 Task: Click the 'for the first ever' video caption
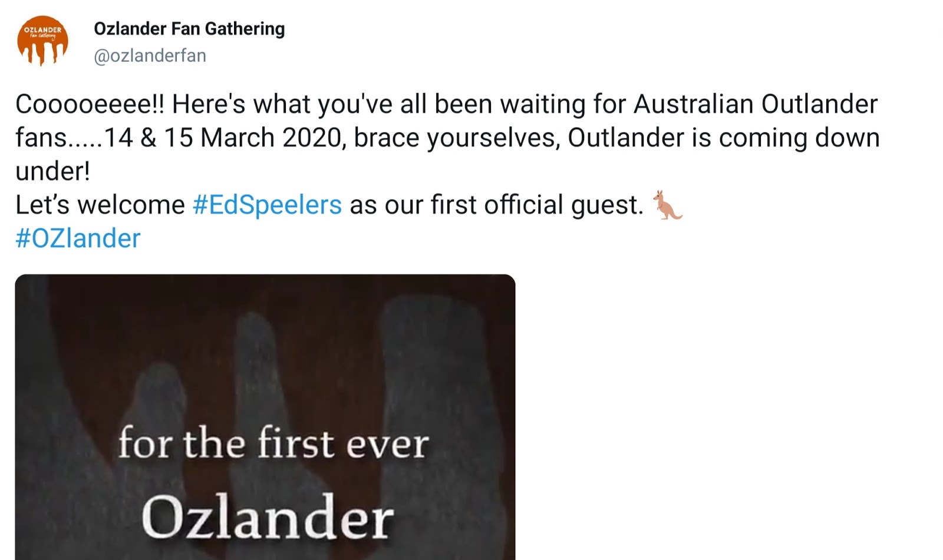(273, 443)
